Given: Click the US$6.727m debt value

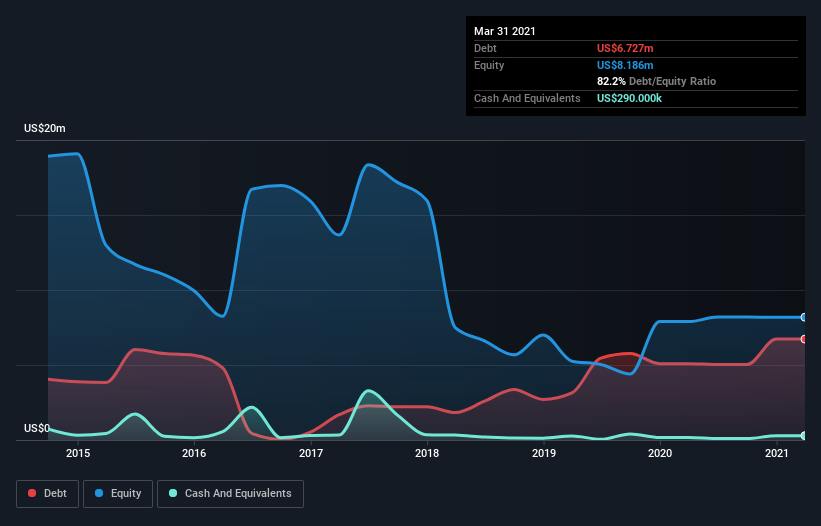Looking at the screenshot, I should click(625, 48).
